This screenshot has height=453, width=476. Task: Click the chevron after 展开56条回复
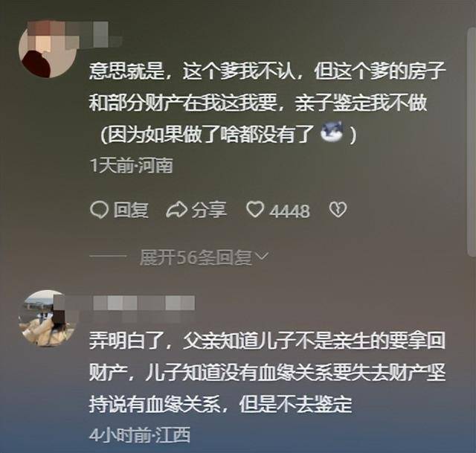tap(261, 257)
